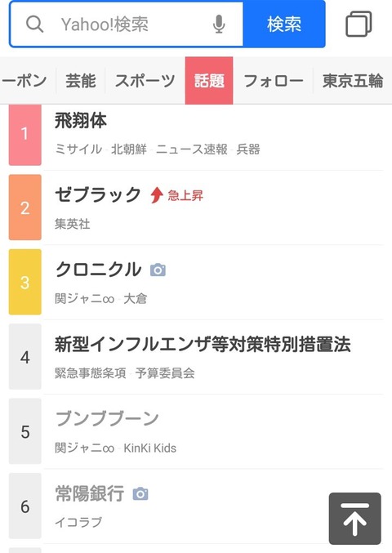This screenshot has width=392, height=553.
Task: Switch to the スポーツ tab
Action: tap(145, 80)
